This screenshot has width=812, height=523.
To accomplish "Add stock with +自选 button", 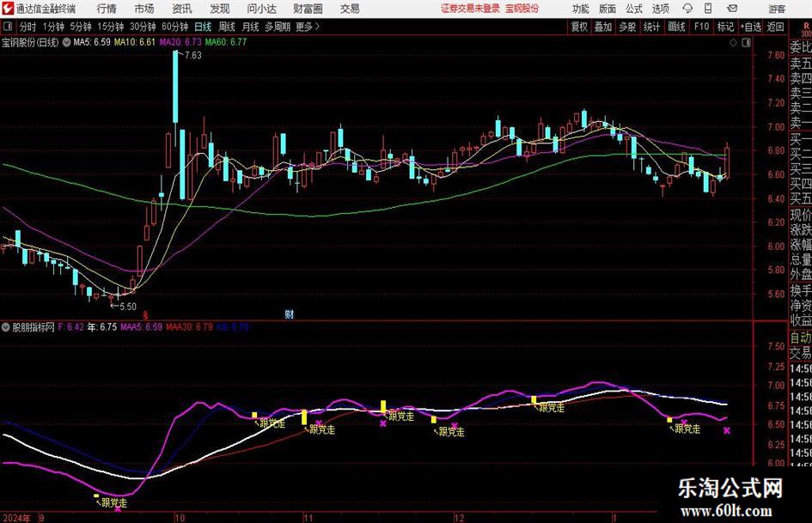I will click(x=751, y=27).
